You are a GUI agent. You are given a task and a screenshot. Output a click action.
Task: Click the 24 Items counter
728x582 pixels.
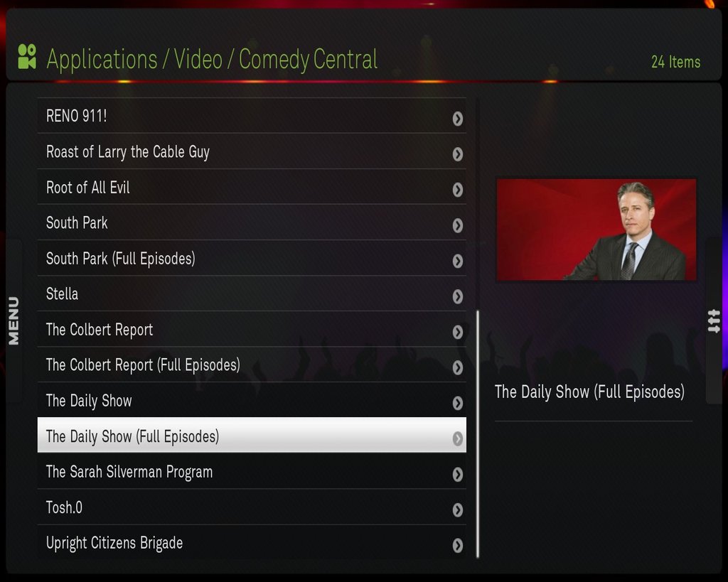click(x=675, y=62)
